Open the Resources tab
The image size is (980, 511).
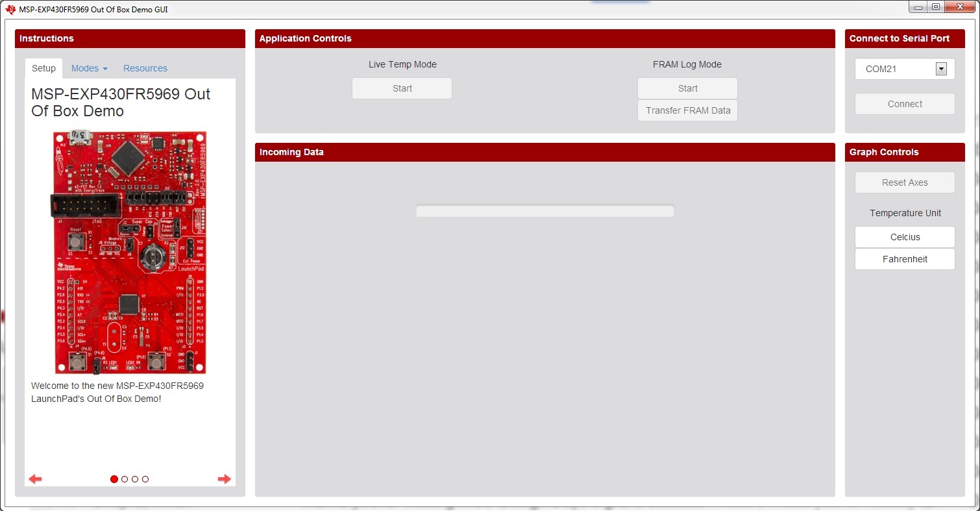coord(145,68)
